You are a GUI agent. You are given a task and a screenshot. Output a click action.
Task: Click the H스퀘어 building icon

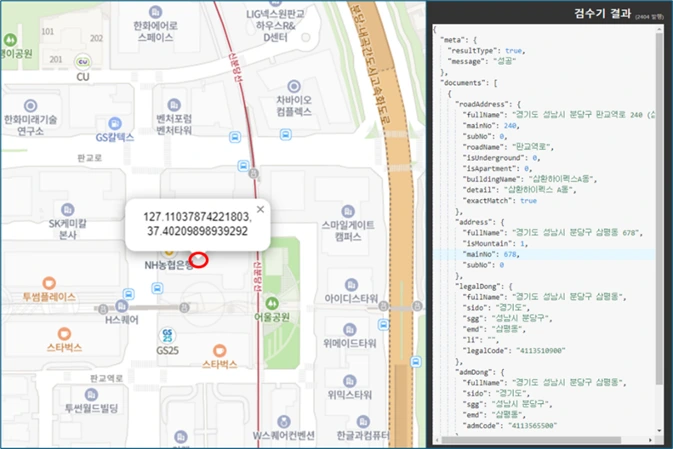(x=121, y=306)
